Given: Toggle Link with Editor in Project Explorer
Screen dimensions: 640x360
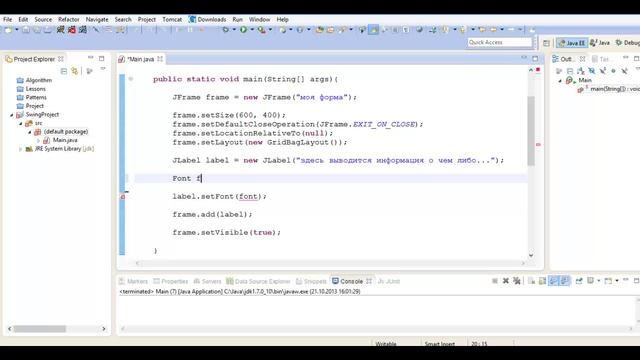Looking at the screenshot, I should pyautogui.click(x=75, y=71).
